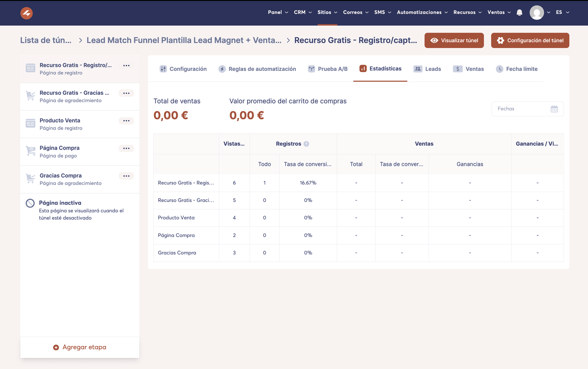Click the Configuración sliders icon
588x369 pixels.
tap(163, 69)
